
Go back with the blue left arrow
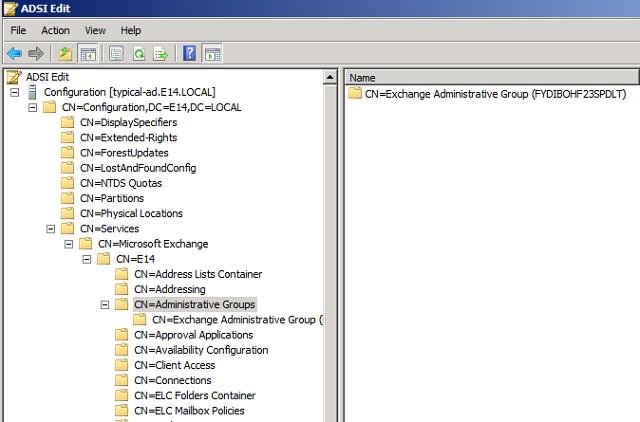click(15, 53)
